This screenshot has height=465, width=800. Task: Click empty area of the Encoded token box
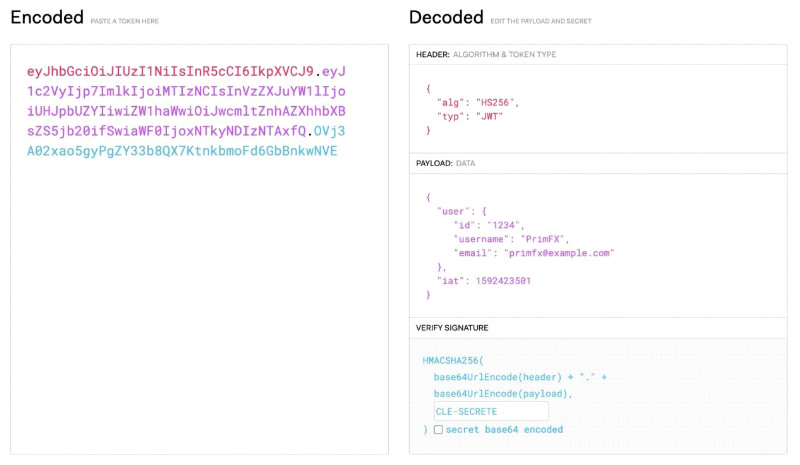200,320
